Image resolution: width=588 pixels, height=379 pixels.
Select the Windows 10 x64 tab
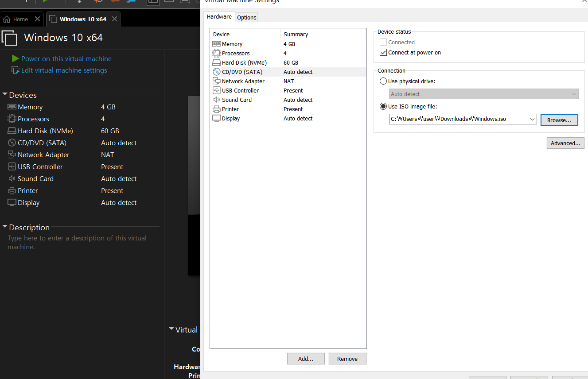[x=83, y=19]
